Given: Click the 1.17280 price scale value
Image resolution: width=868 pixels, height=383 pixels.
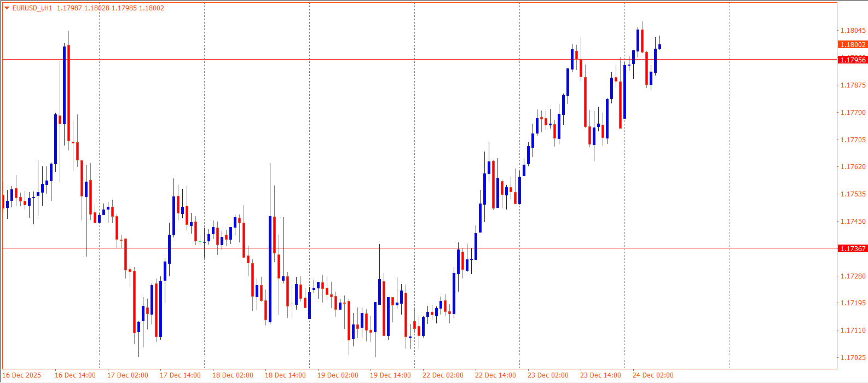Looking at the screenshot, I should click(853, 276).
